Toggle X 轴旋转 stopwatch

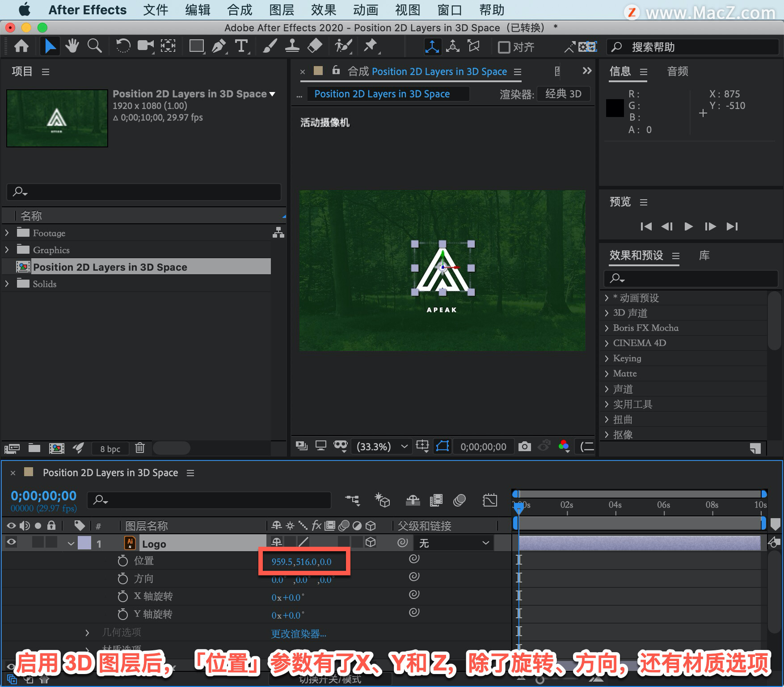pos(122,596)
